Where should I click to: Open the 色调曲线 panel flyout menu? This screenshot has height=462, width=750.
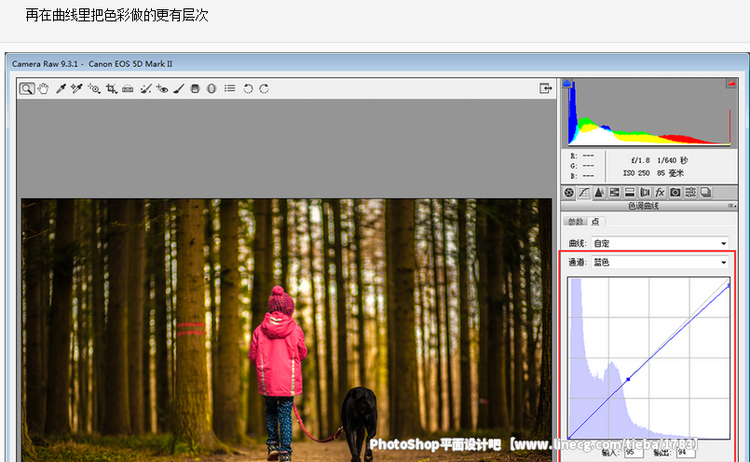[x=732, y=206]
